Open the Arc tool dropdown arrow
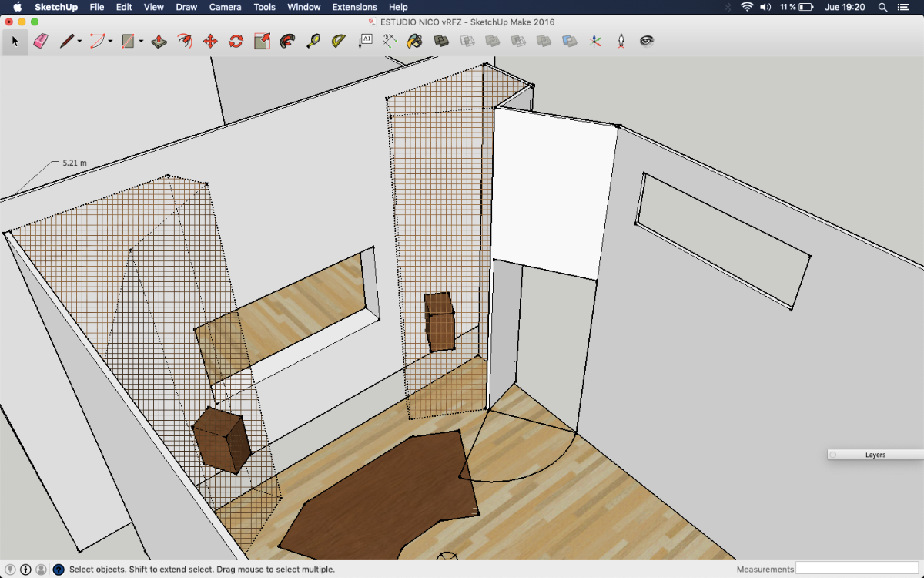 tap(111, 42)
